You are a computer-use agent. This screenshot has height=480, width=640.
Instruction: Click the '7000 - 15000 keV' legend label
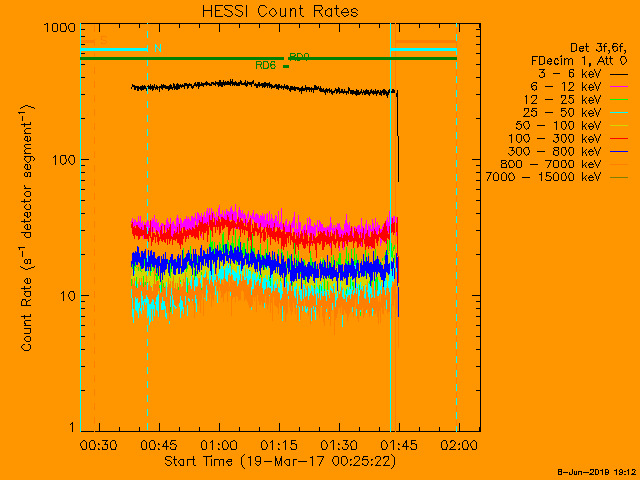click(543, 177)
